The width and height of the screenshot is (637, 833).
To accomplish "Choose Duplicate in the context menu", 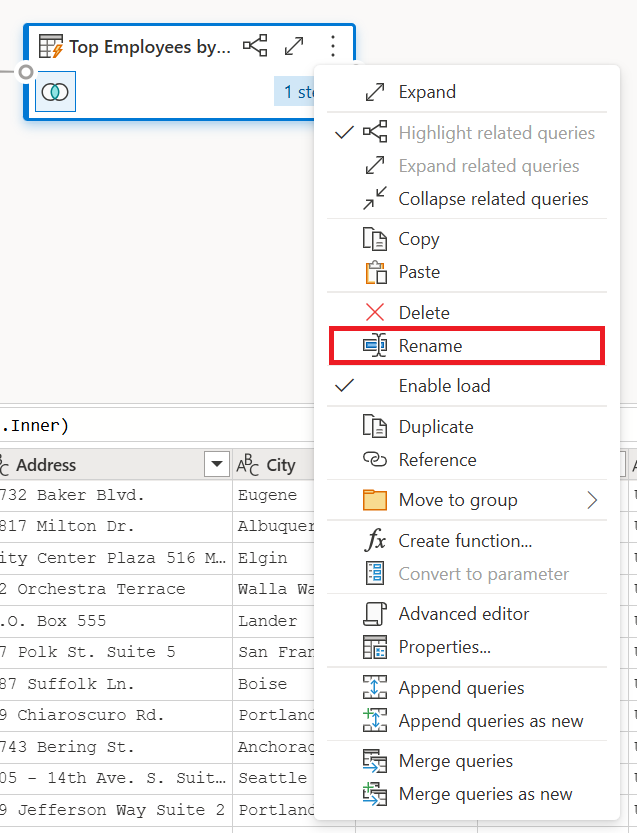I will pyautogui.click(x=467, y=427).
